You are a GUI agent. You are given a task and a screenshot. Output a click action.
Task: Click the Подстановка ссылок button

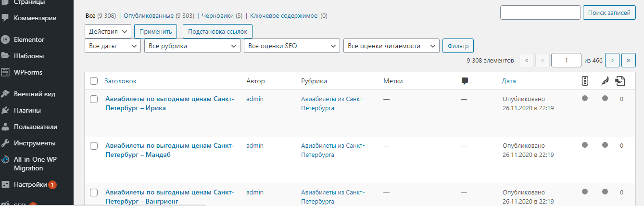(217, 31)
